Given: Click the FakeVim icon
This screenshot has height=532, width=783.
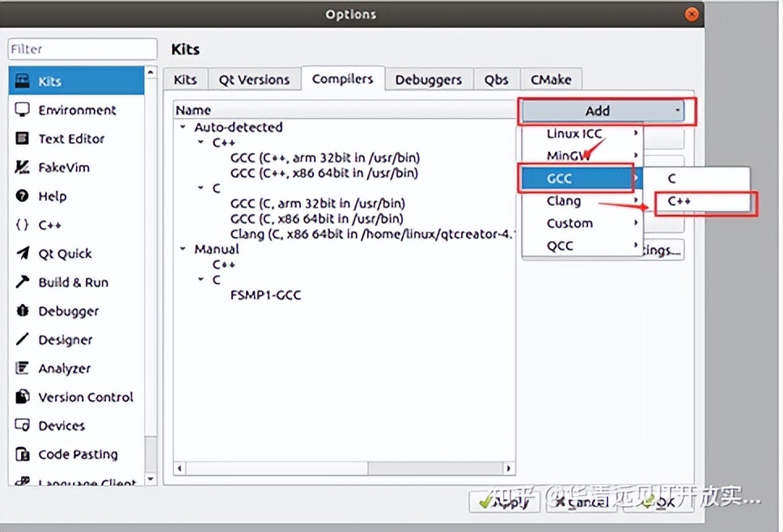Looking at the screenshot, I should coord(23,167).
